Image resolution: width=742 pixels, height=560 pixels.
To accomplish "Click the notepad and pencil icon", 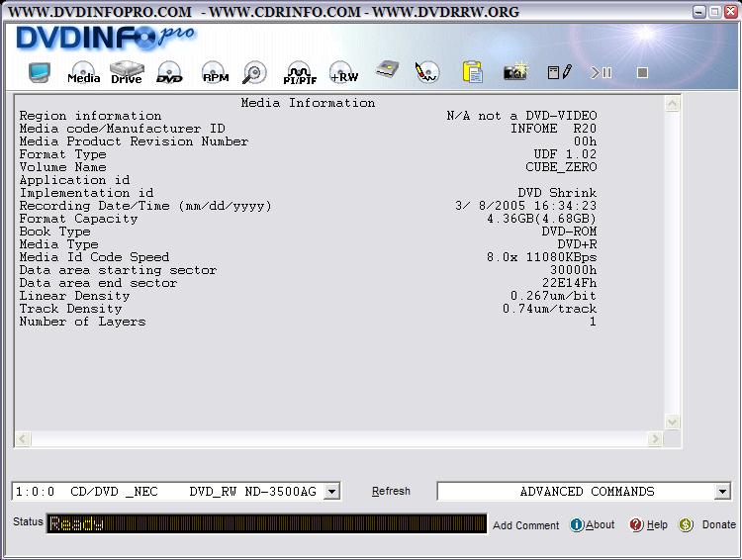I will [559, 72].
